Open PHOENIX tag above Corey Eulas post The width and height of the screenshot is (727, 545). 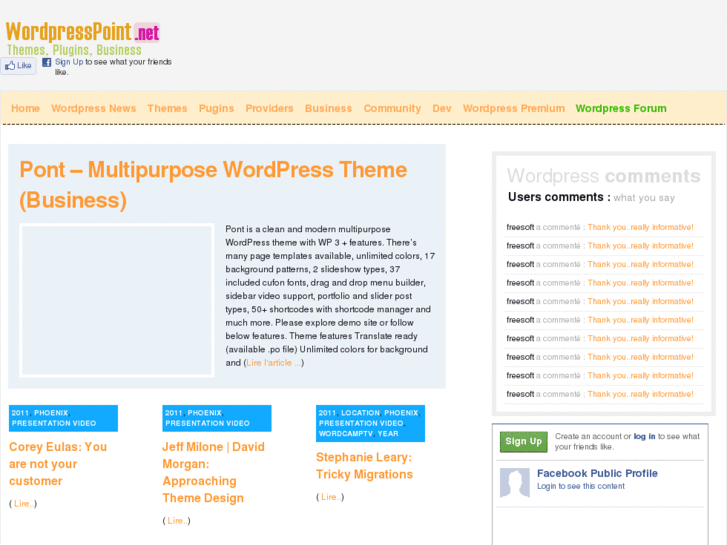pyautogui.click(x=51, y=413)
